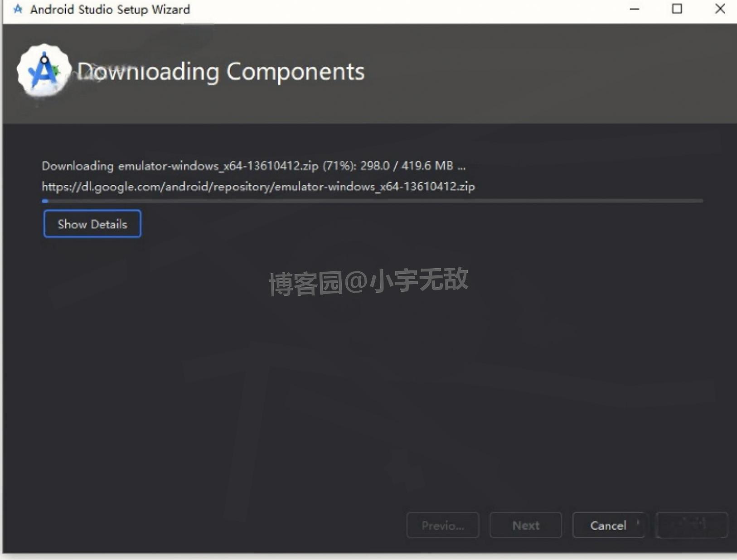Cancel the component download
Viewport: 737px width, 560px height.
[609, 525]
